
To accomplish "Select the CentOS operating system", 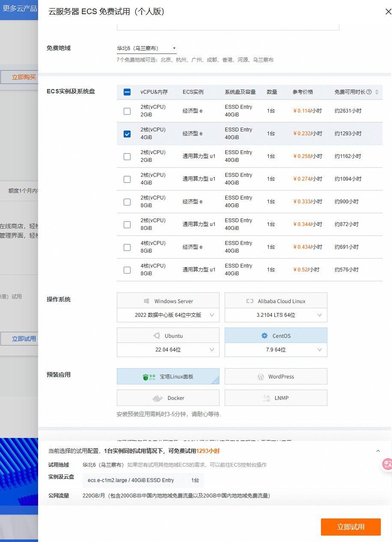I will click(276, 336).
